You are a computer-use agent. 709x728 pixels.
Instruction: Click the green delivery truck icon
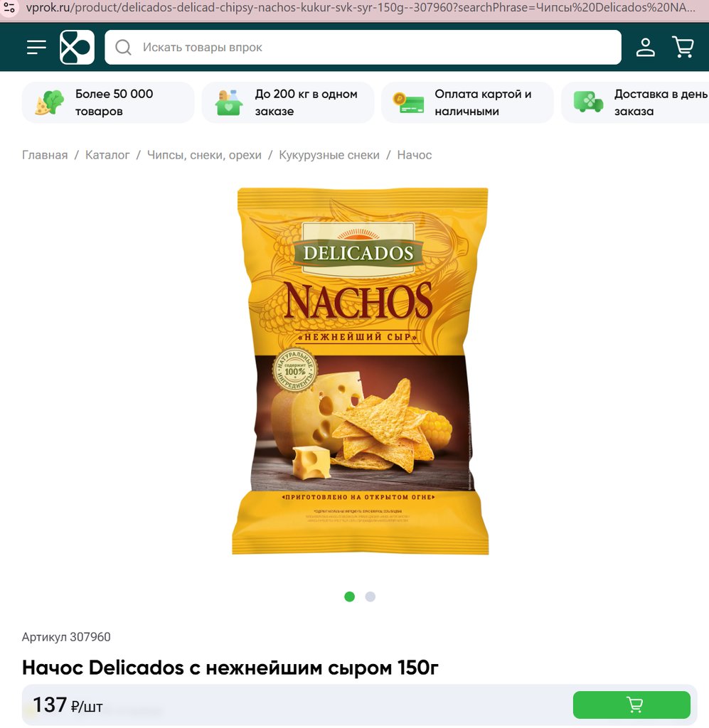pos(588,102)
